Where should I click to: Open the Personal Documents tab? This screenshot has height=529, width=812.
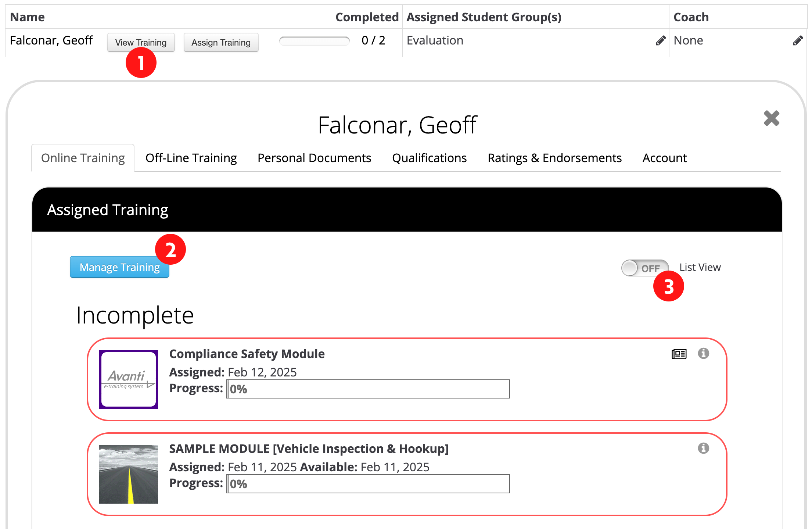pos(314,158)
